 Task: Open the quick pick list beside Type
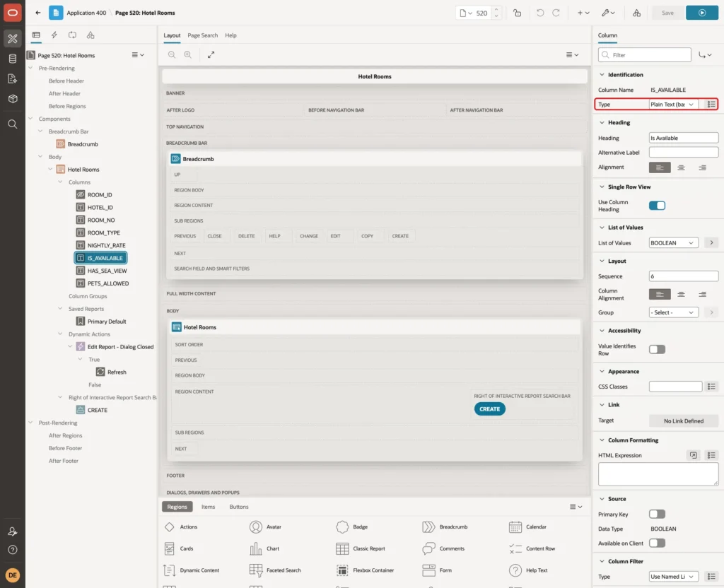pyautogui.click(x=711, y=105)
